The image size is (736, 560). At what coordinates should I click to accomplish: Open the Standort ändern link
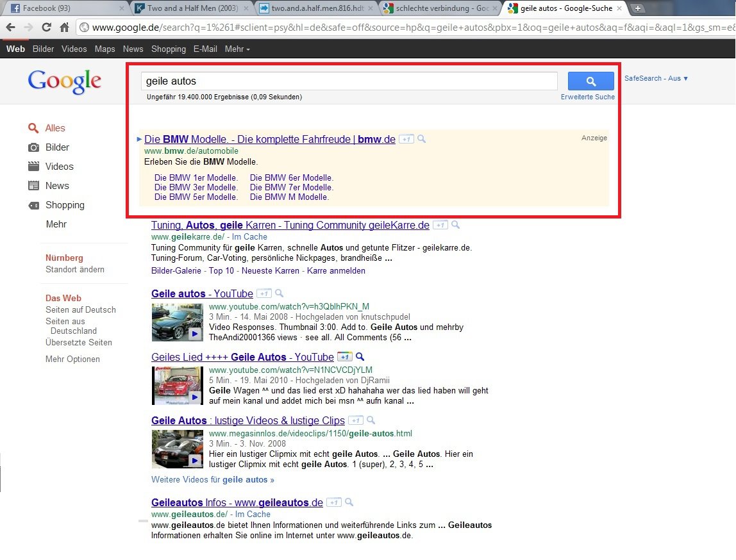pyautogui.click(x=74, y=270)
